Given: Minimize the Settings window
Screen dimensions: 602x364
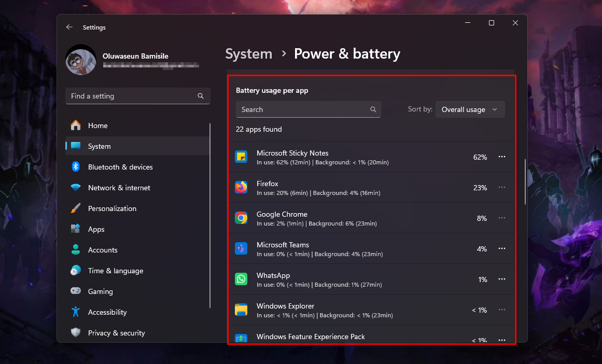Looking at the screenshot, I should pos(468,23).
